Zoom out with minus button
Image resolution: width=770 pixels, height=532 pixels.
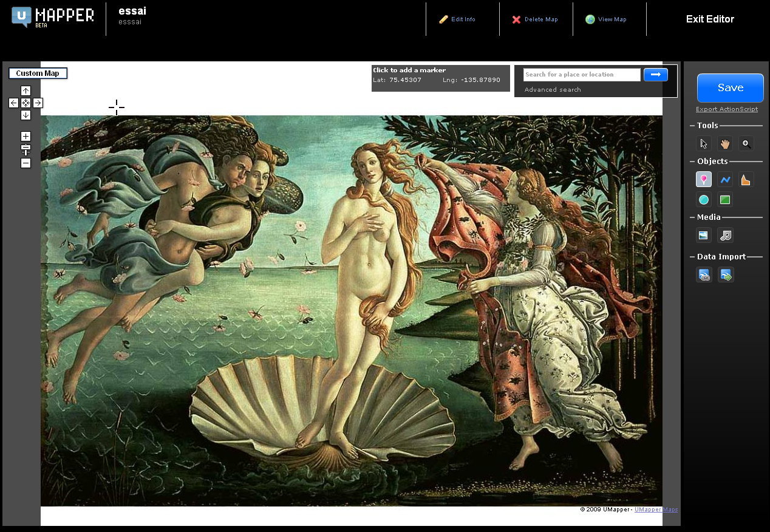click(x=26, y=163)
